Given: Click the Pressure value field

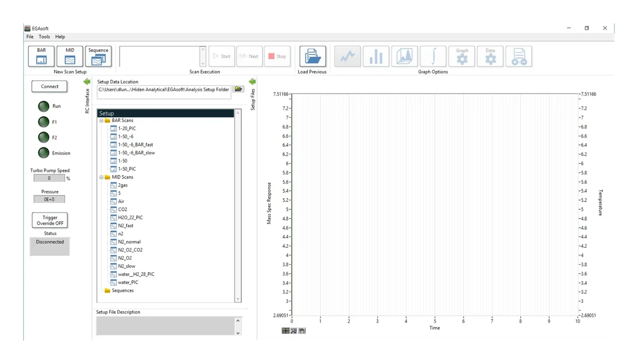Looking at the screenshot, I should 49,200.
